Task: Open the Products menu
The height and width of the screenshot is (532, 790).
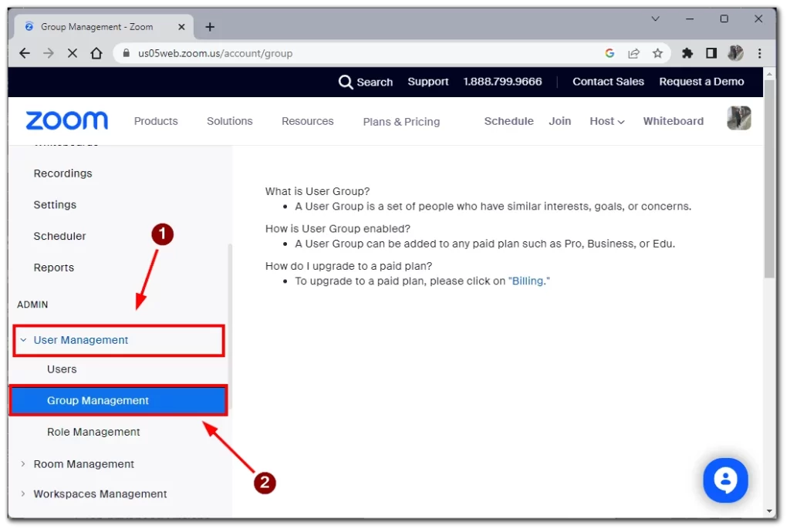Action: coord(156,121)
